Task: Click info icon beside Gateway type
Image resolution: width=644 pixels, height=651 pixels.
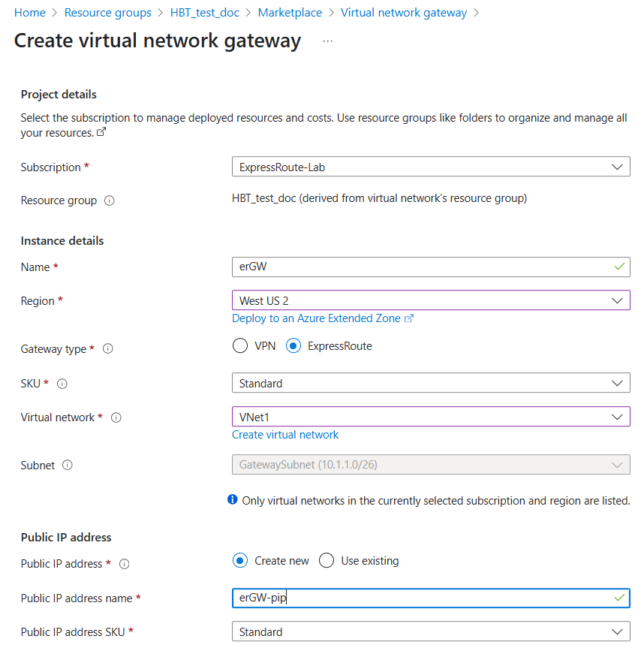Action: click(108, 349)
